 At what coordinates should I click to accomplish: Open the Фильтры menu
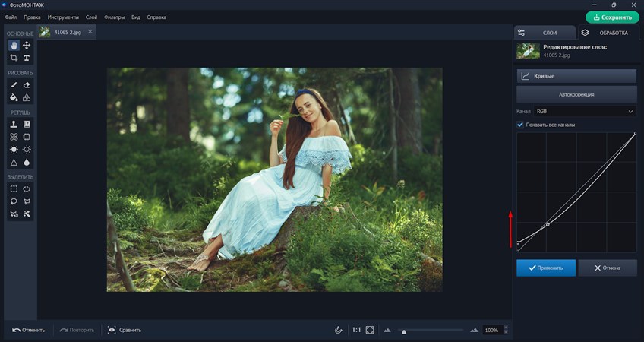114,16
